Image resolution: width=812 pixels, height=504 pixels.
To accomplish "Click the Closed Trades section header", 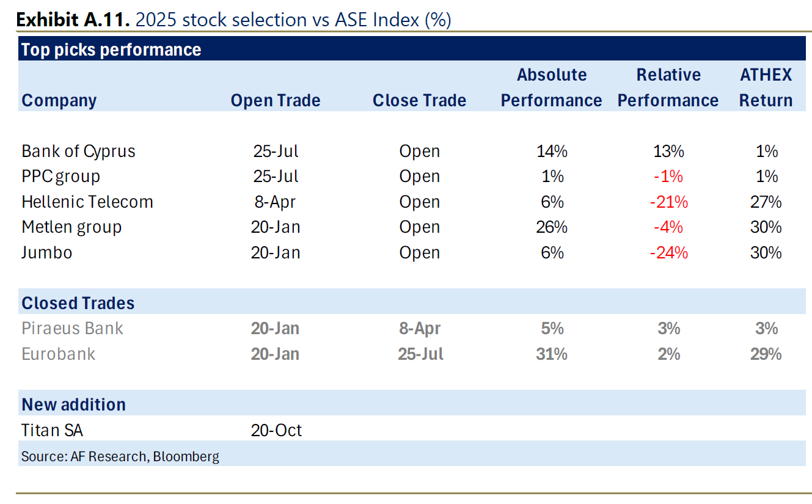I will click(x=78, y=303).
